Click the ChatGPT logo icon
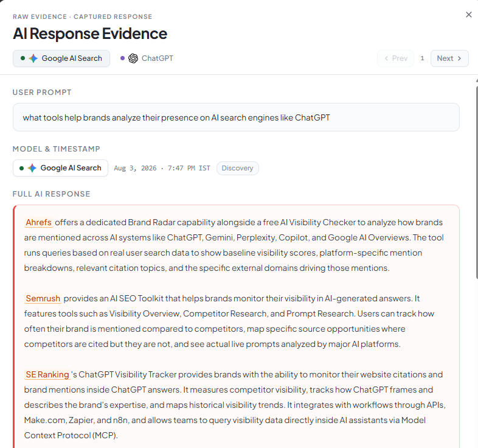 [133, 58]
